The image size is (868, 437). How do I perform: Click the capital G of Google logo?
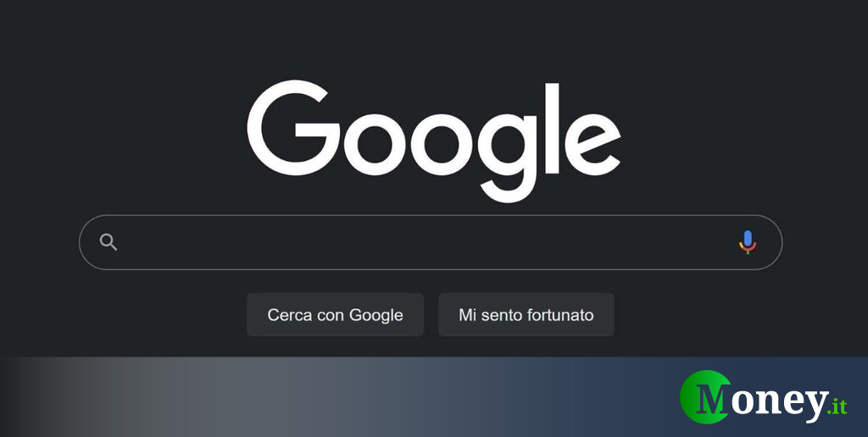tap(293, 128)
